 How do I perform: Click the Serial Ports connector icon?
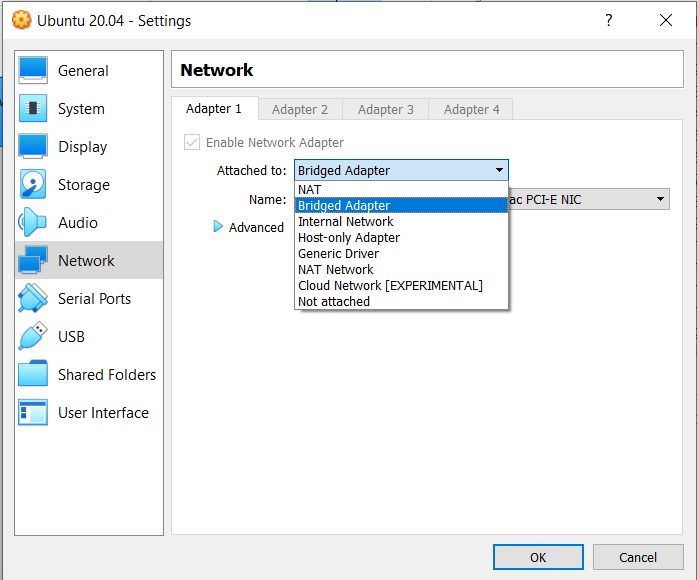pyautogui.click(x=33, y=298)
